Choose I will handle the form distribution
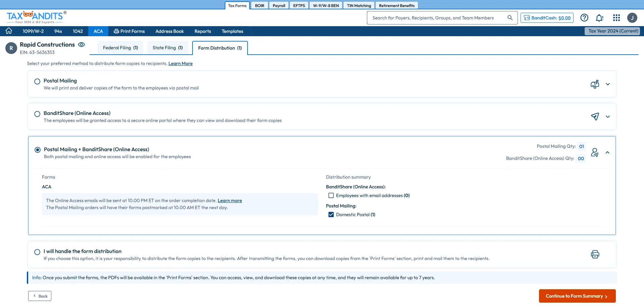Viewport: 644px width, 308px height. (x=37, y=252)
